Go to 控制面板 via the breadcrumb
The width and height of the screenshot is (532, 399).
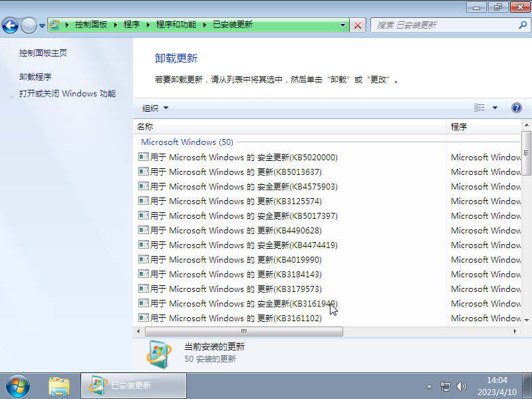click(x=91, y=25)
